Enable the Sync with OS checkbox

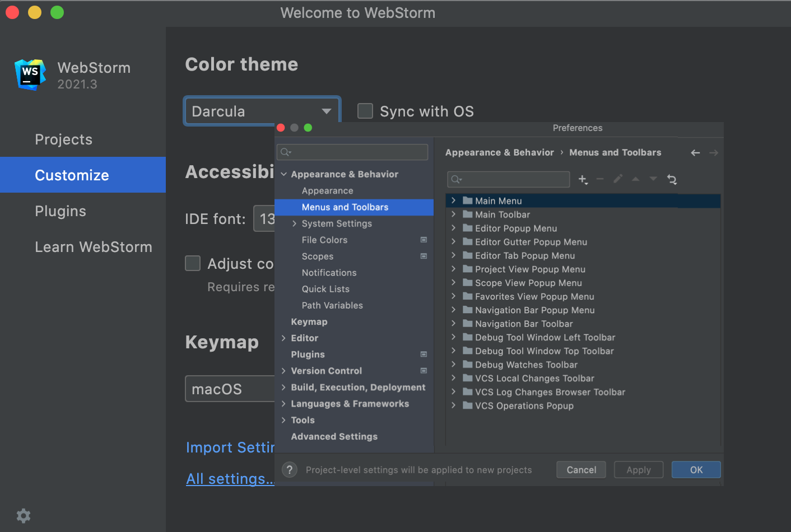click(365, 111)
